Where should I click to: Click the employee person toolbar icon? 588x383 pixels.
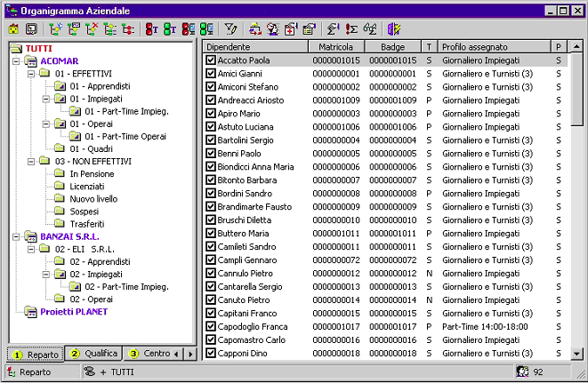coord(272,28)
